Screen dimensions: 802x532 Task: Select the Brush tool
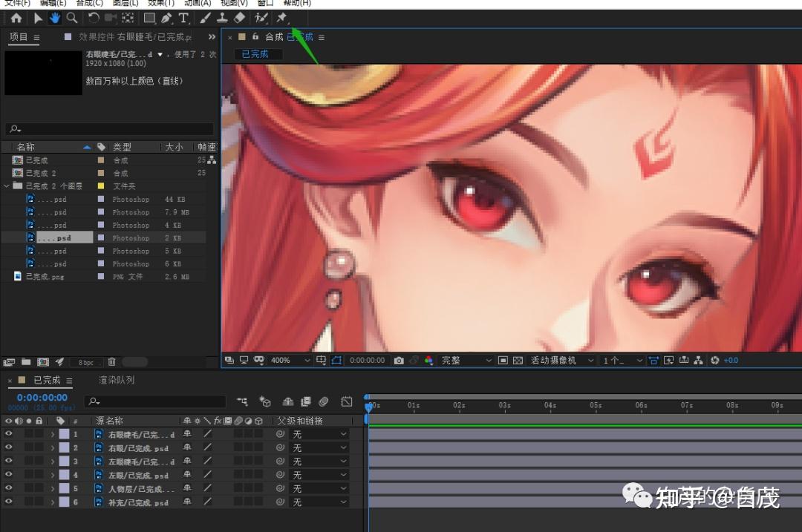tap(205, 19)
